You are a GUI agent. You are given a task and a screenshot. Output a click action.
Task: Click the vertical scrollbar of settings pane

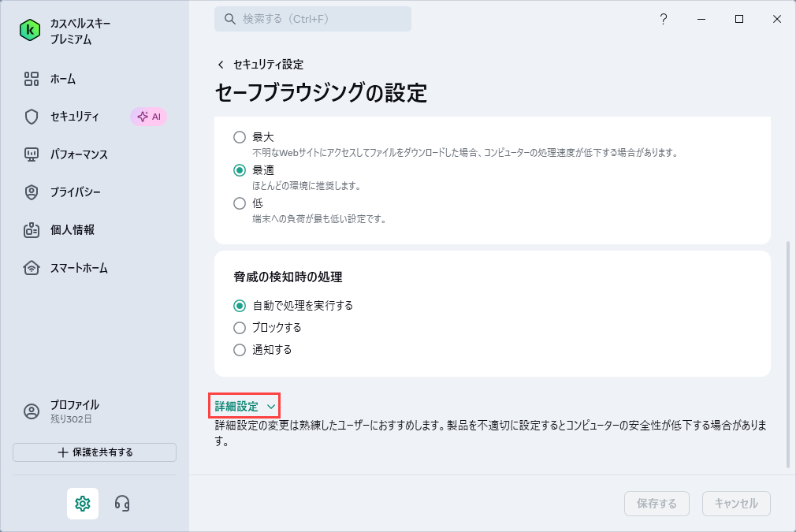pyautogui.click(x=788, y=355)
